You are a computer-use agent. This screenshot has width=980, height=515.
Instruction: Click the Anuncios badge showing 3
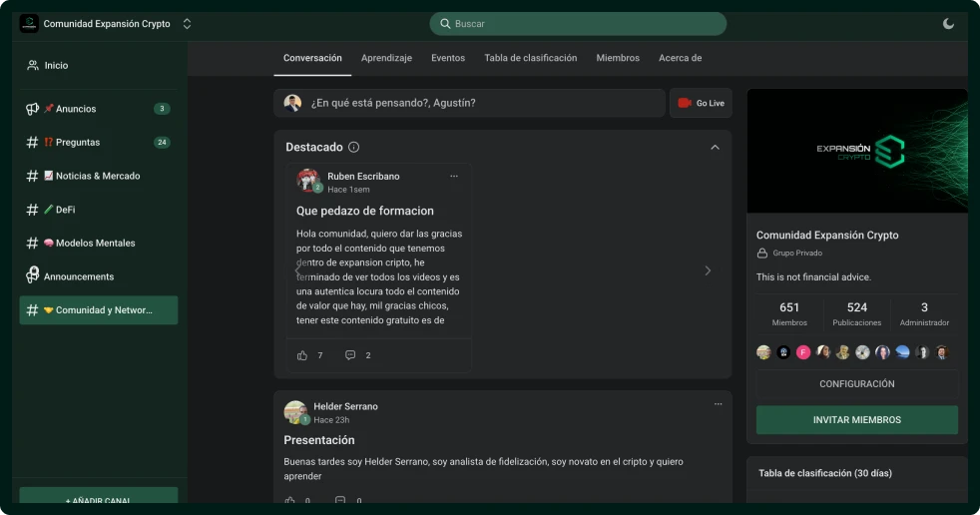click(x=162, y=109)
